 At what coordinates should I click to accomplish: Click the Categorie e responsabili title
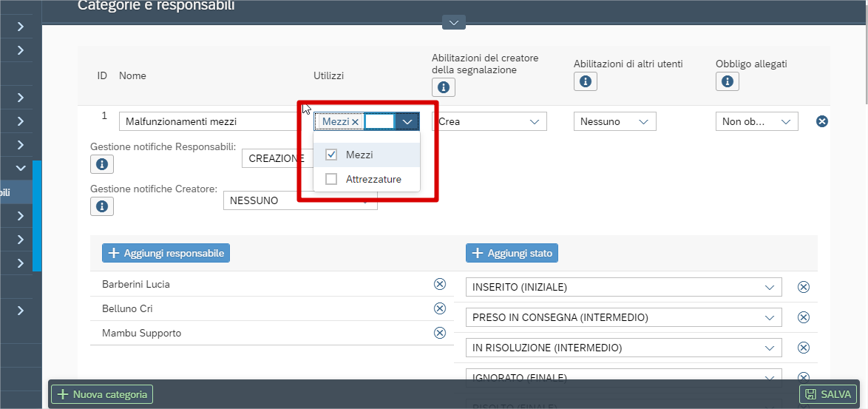pyautogui.click(x=156, y=6)
